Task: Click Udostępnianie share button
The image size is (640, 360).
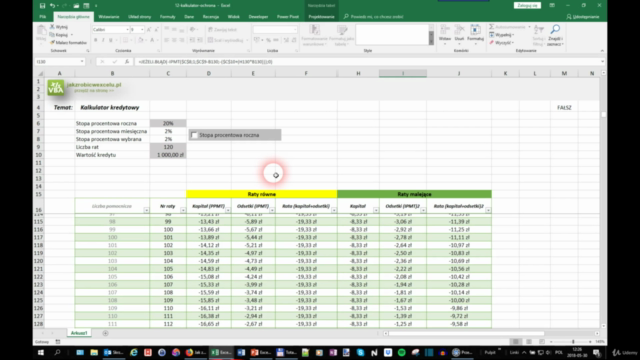Action: coord(582,17)
